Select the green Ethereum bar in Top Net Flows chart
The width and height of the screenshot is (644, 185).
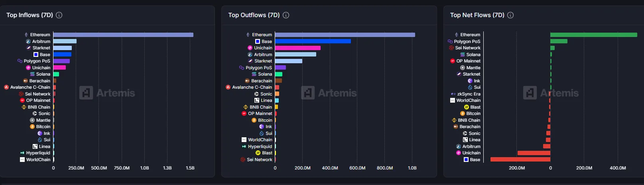[593, 35]
